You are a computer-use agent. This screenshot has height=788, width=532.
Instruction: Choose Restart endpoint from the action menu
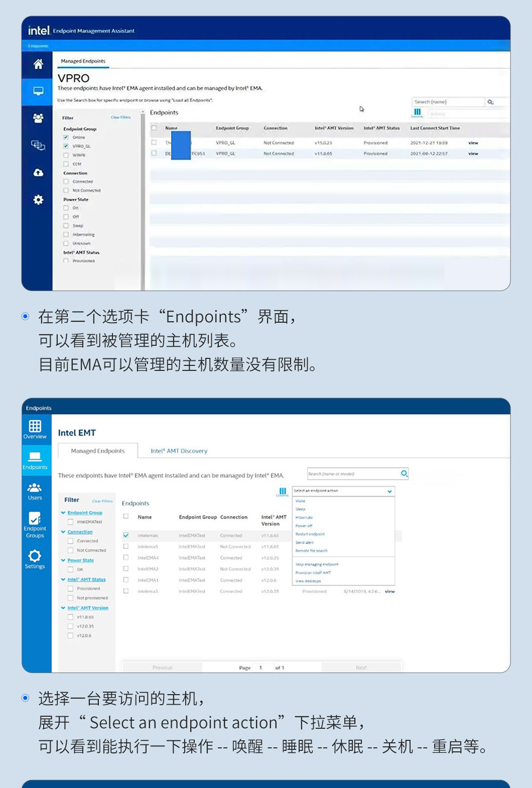click(x=310, y=534)
